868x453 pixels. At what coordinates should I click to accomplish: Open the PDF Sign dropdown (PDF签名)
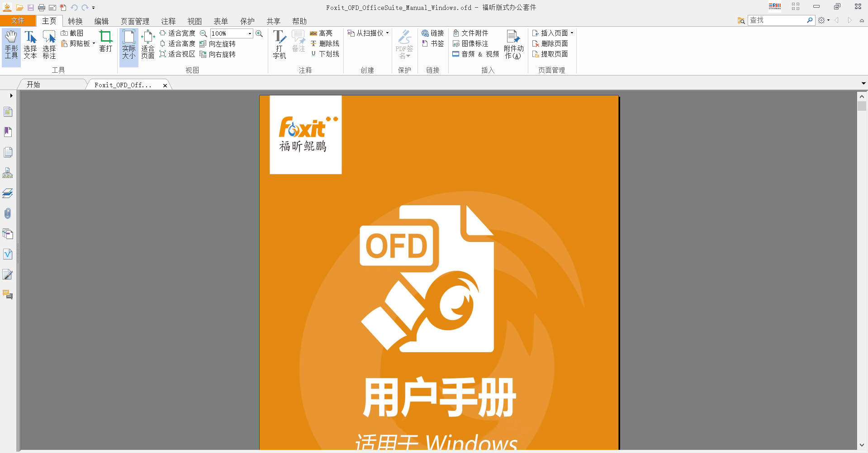pyautogui.click(x=404, y=44)
